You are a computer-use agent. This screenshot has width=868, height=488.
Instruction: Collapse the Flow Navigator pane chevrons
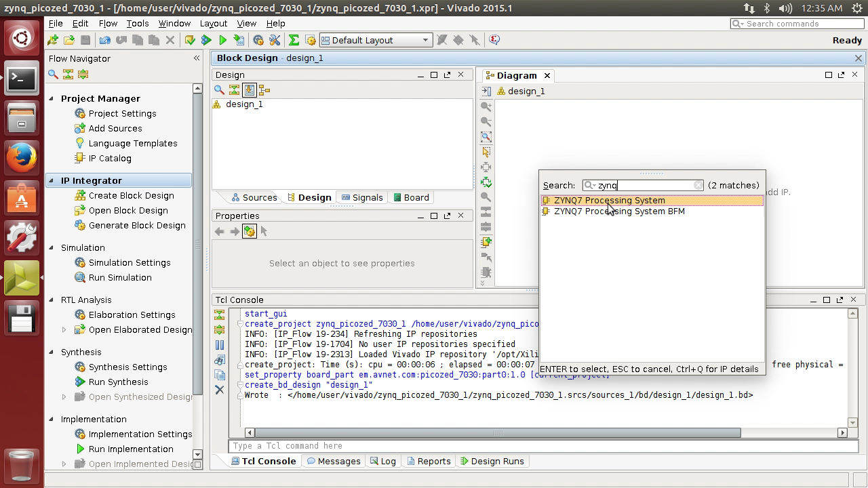tap(197, 58)
